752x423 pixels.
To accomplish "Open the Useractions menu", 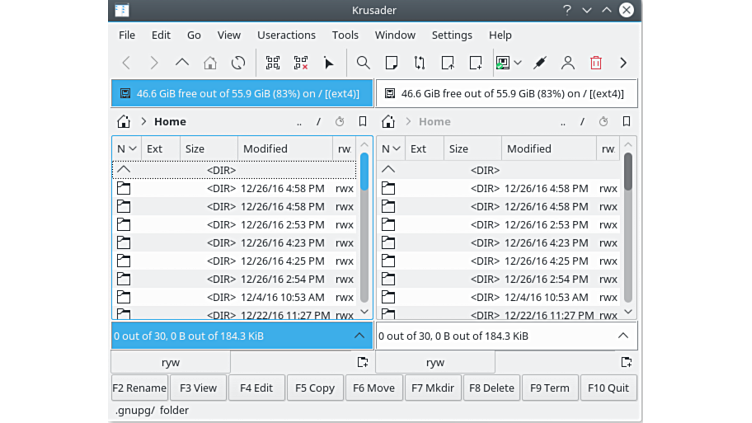I will pos(286,35).
